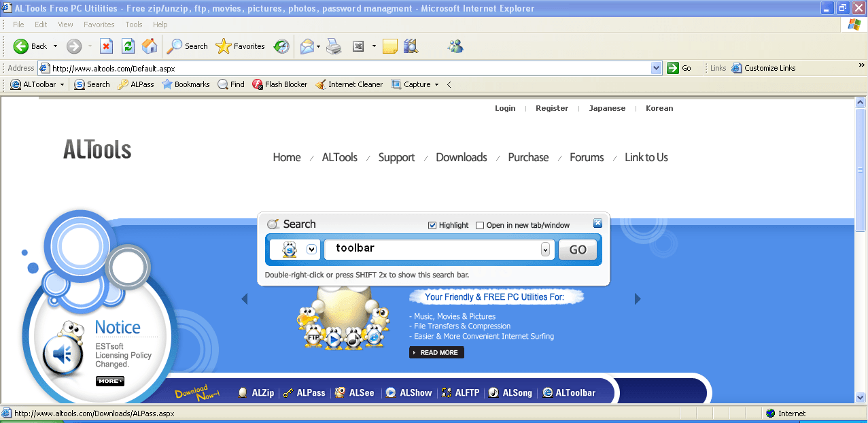
Task: Enable the Highlight checkbox in the Search bar
Action: click(432, 225)
